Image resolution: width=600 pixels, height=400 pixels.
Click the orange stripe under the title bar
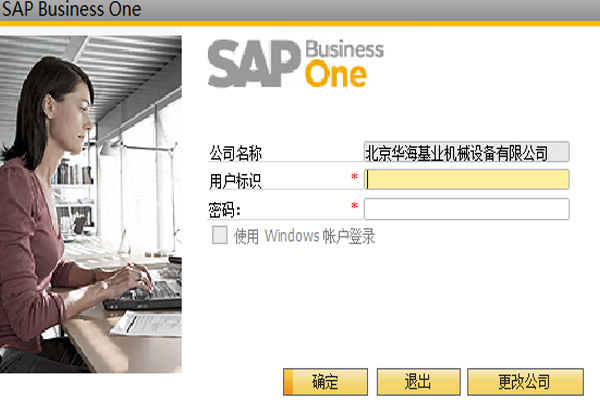click(x=300, y=24)
